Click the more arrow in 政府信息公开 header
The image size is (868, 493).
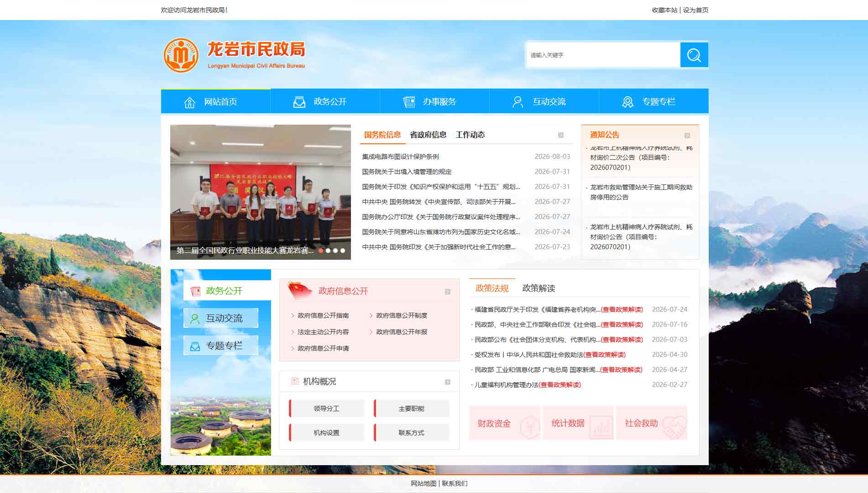tap(448, 292)
